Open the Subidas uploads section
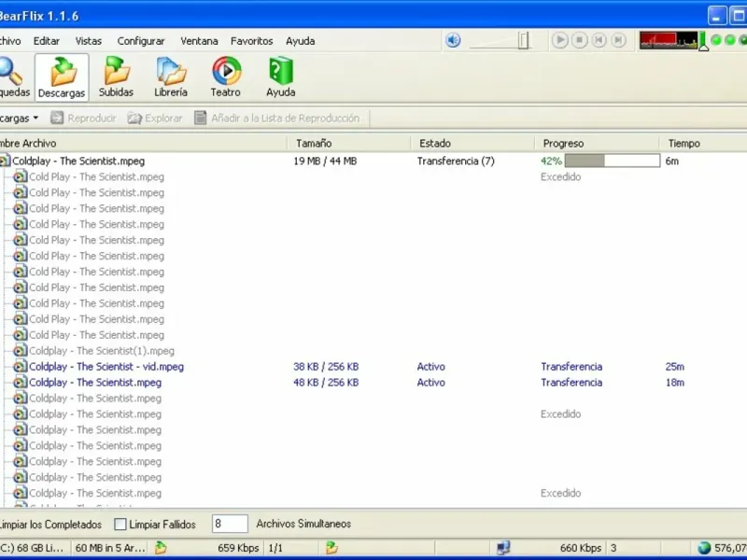The height and width of the screenshot is (560, 747). pos(116,77)
